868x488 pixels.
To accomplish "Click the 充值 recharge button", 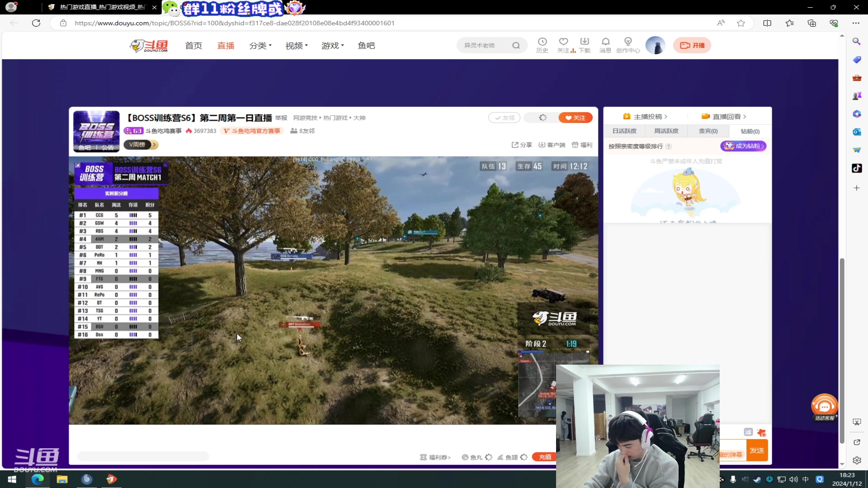I will [545, 457].
